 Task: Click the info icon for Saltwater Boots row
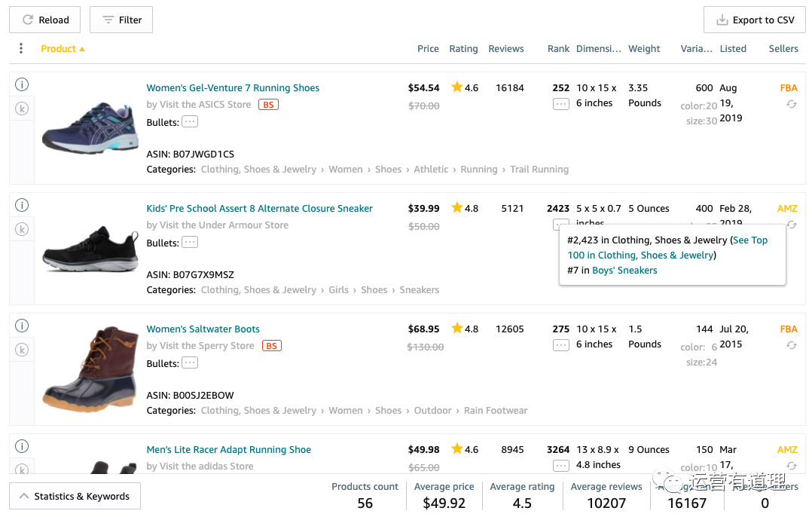22,326
